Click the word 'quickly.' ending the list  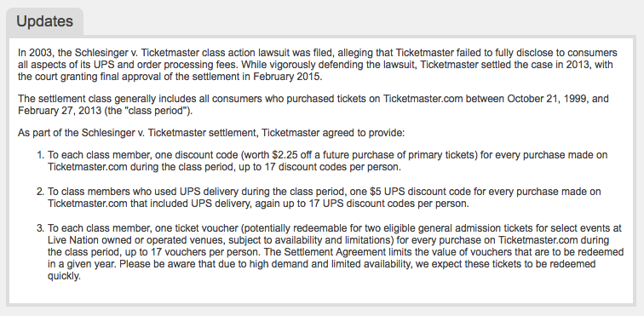(x=64, y=276)
